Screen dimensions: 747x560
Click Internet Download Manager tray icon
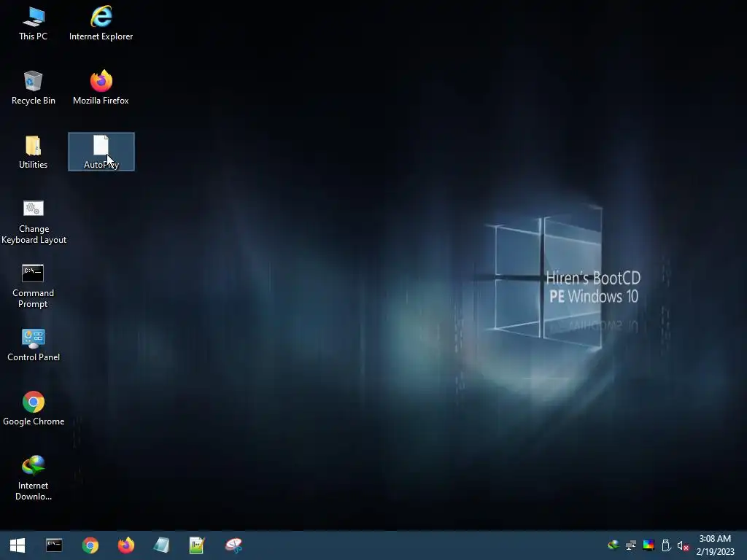coord(613,545)
